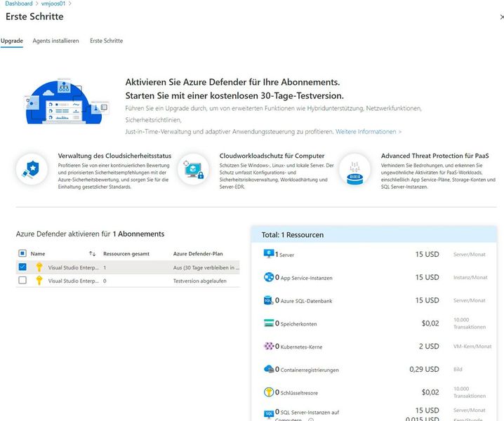The image size is (504, 421).
Task: Close the Erste Schritte blade
Action: 502,17
